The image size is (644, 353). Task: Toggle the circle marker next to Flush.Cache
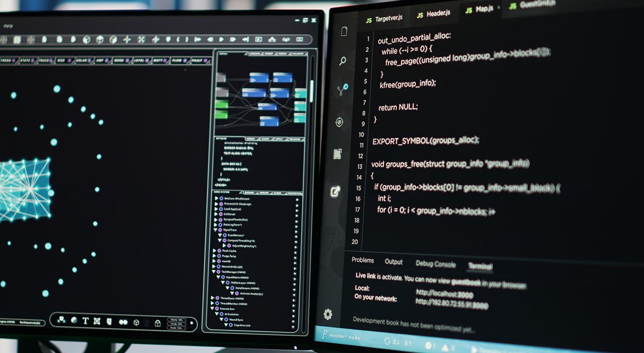click(219, 251)
